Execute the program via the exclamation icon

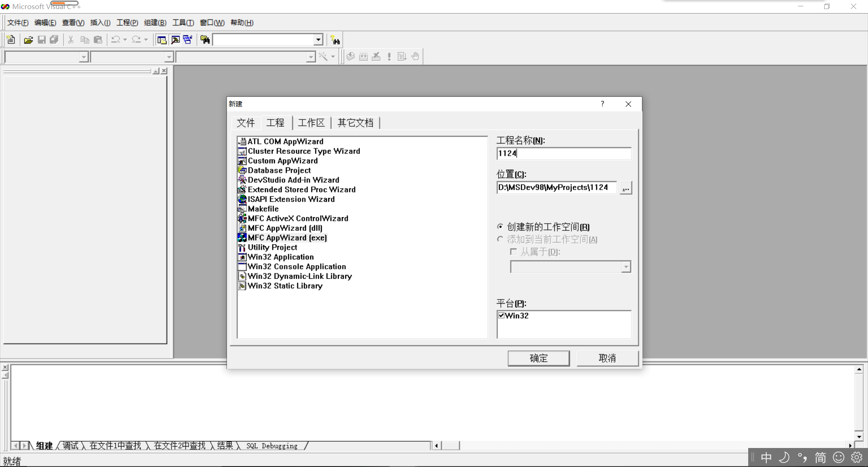pyautogui.click(x=389, y=56)
